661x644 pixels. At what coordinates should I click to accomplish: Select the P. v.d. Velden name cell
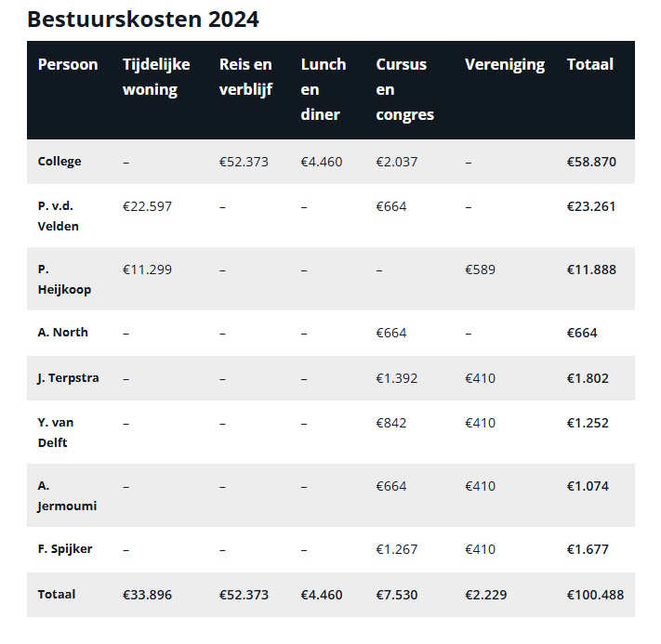tap(59, 216)
